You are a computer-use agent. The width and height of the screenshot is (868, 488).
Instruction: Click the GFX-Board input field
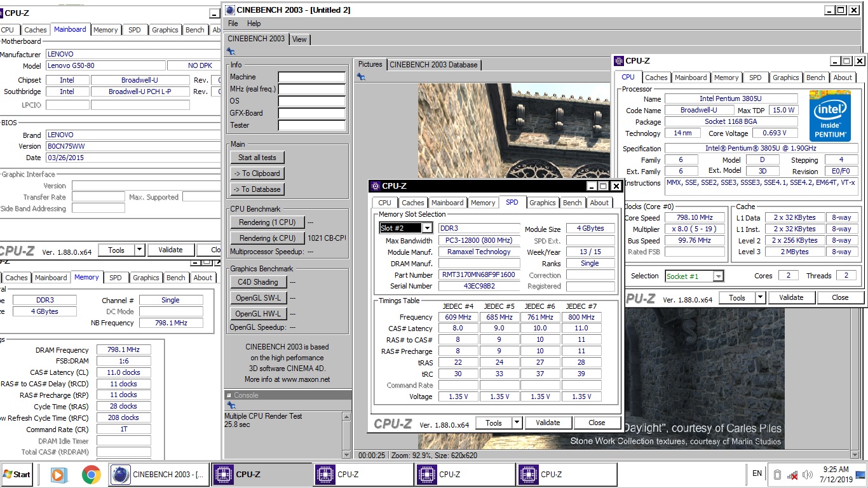coord(312,113)
